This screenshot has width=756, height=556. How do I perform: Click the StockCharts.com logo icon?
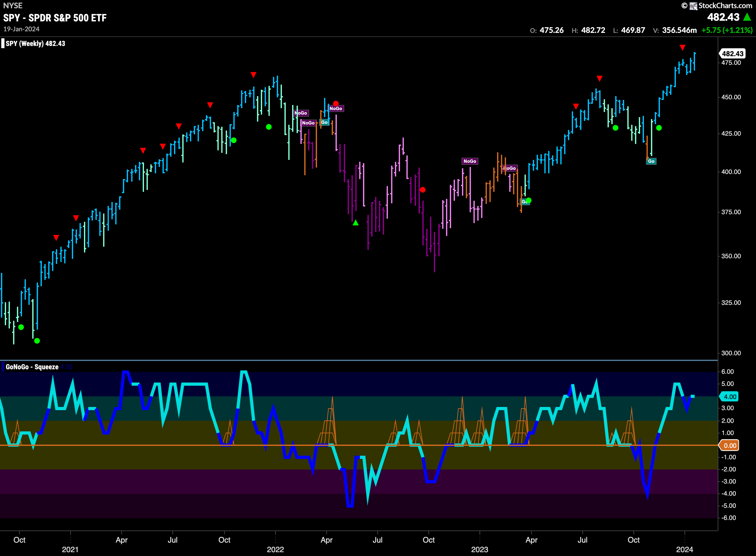tap(693, 6)
